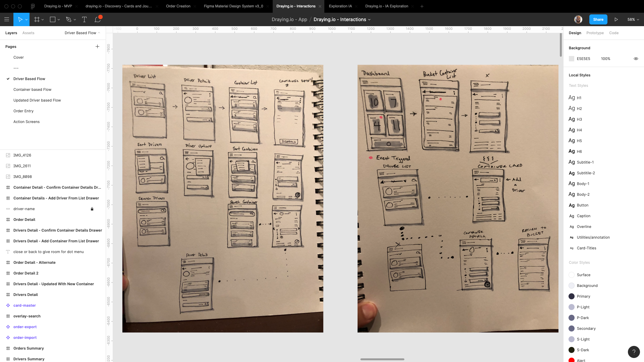Viewport: 644px width, 362px height.
Task: Select the Frame tool
Action: pyautogui.click(x=37, y=19)
